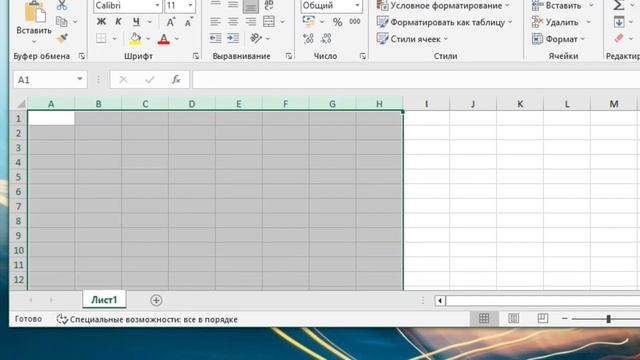Cancel the entry with the X in the formula bar
This screenshot has width=640, height=360.
pyautogui.click(x=123, y=80)
